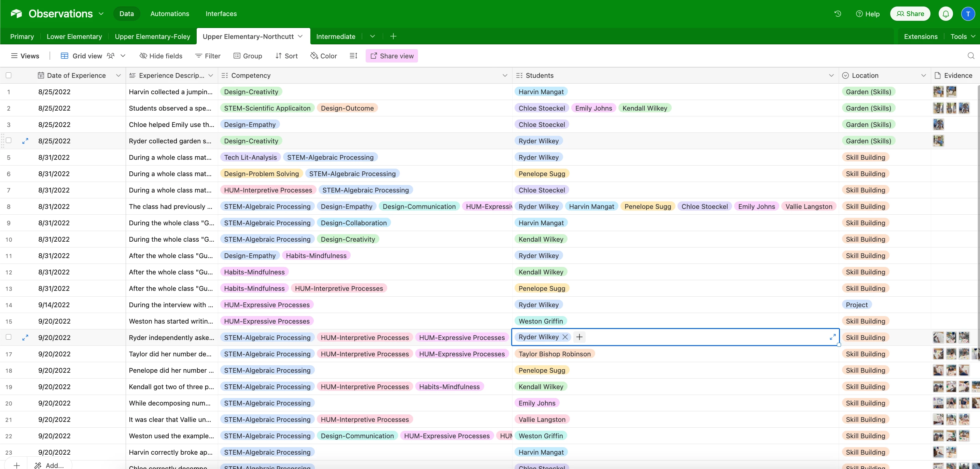Image resolution: width=980 pixels, height=469 pixels.
Task: Open the Automations tab
Action: tap(169, 14)
